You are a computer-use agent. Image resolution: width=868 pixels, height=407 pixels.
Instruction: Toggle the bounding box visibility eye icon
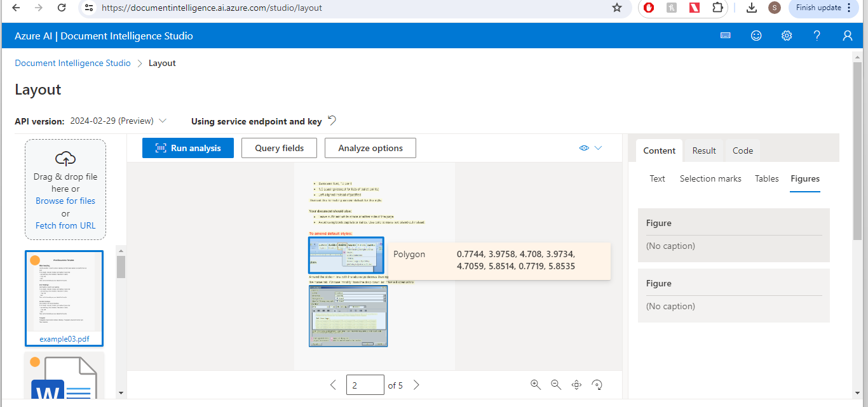click(583, 147)
